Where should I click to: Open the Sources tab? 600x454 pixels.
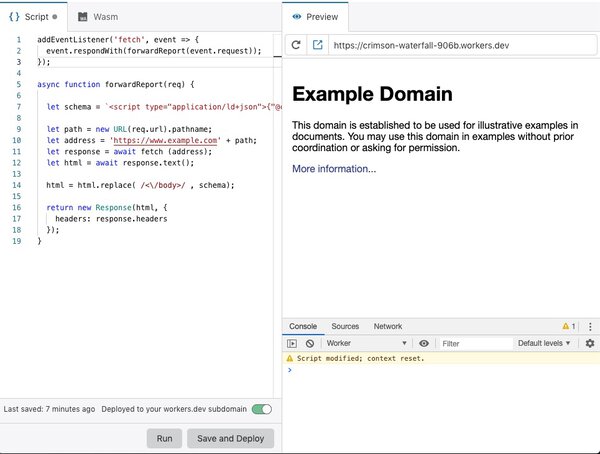tap(345, 327)
